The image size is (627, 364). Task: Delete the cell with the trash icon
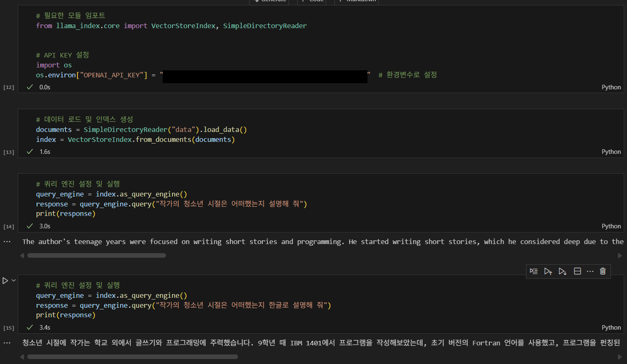click(x=603, y=271)
